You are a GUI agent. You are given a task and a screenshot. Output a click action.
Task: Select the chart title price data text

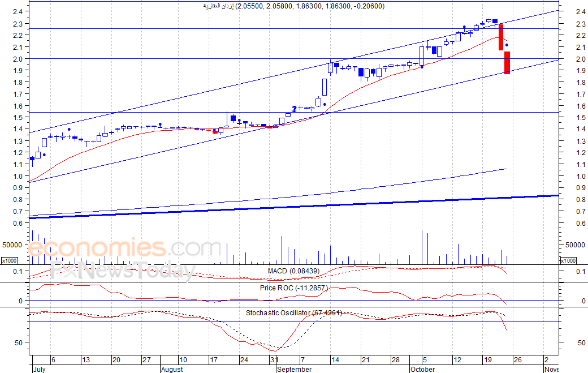tap(293, 6)
